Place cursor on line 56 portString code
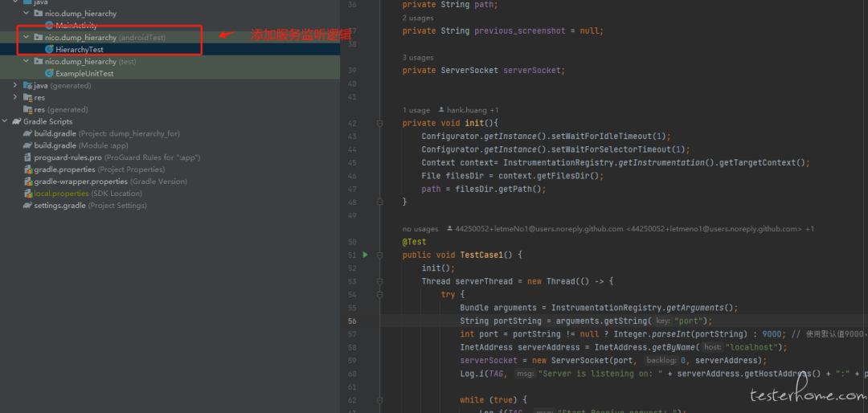 point(563,321)
